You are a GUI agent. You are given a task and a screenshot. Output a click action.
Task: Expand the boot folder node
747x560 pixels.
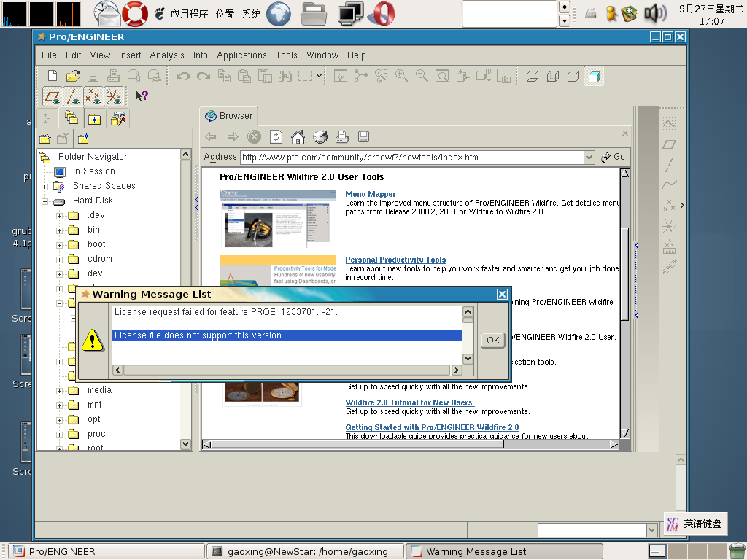pos(60,245)
